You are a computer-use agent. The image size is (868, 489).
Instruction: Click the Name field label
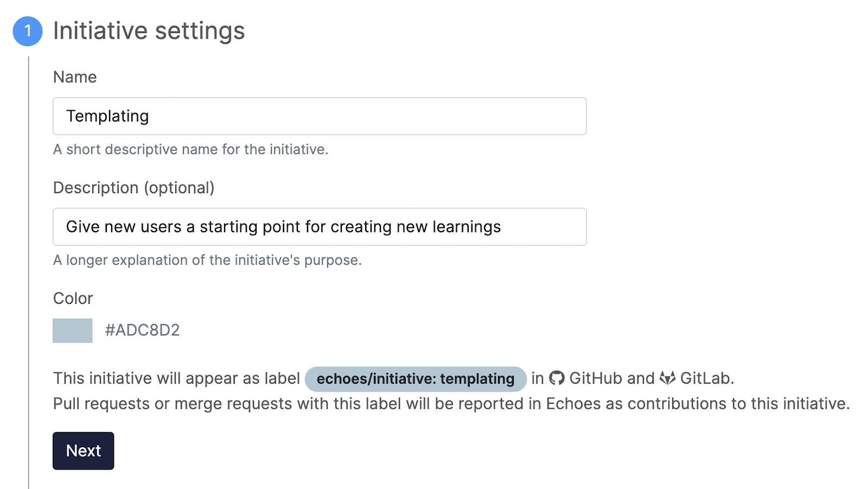[75, 77]
